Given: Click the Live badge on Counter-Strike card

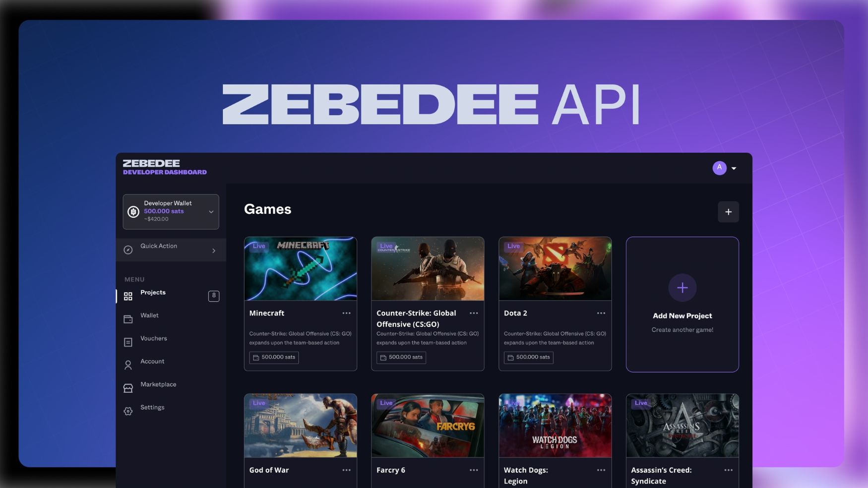Looking at the screenshot, I should 386,246.
